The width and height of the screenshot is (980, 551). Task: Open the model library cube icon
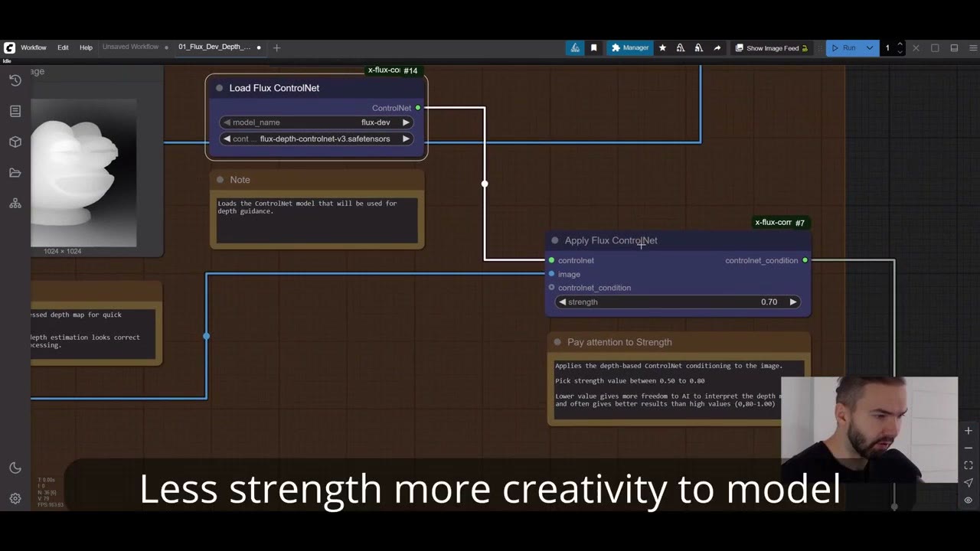(x=15, y=142)
